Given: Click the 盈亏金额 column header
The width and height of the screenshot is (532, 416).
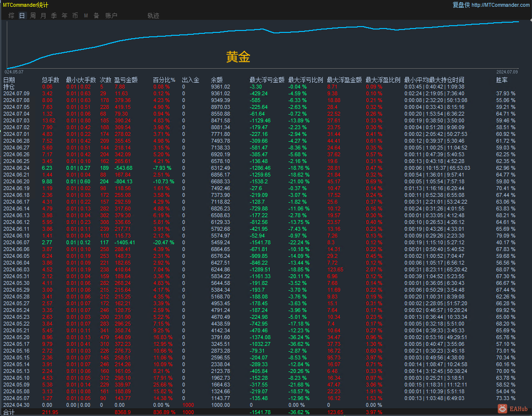Looking at the screenshot, I should click(126, 80).
